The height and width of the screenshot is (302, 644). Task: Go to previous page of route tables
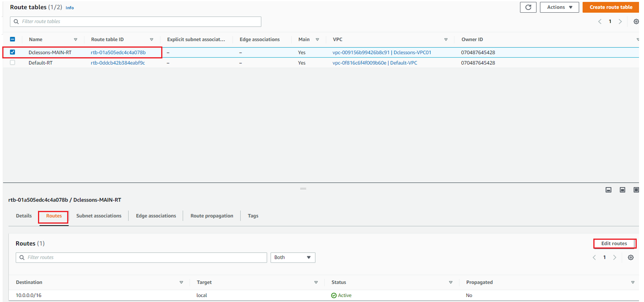point(600,21)
